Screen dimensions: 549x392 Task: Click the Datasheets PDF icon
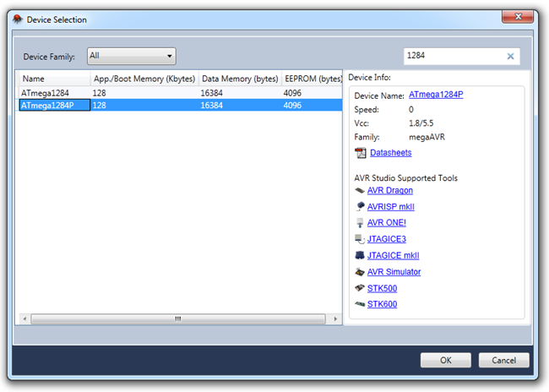[361, 153]
